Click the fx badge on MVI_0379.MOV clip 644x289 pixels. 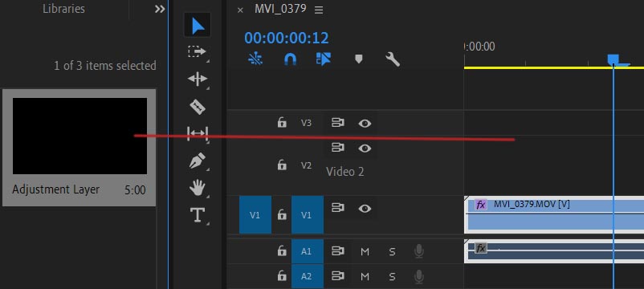point(480,205)
